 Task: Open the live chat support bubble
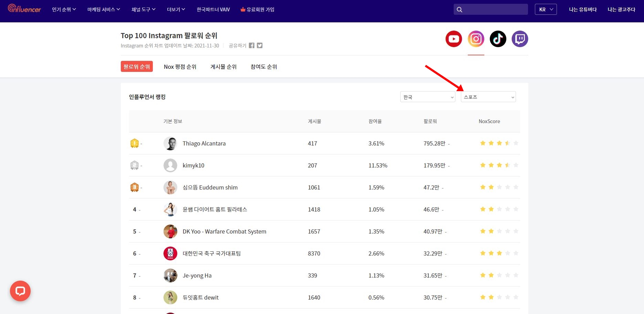(20, 291)
